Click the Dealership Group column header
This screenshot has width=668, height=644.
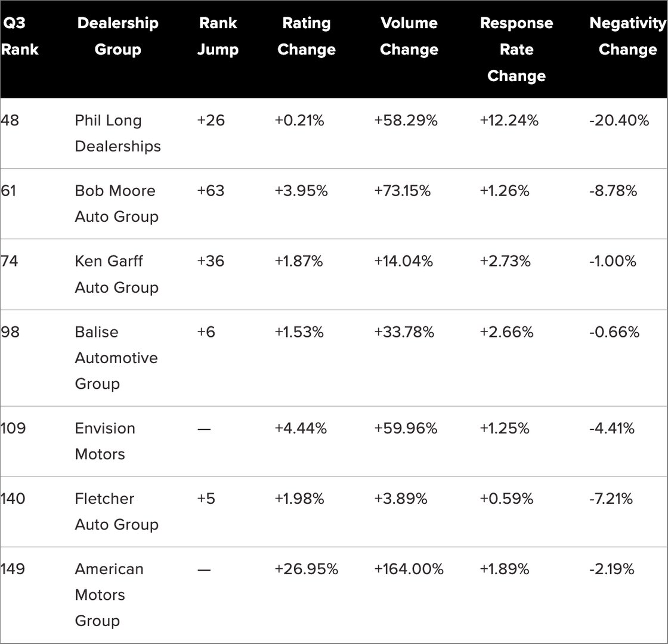[x=117, y=36]
